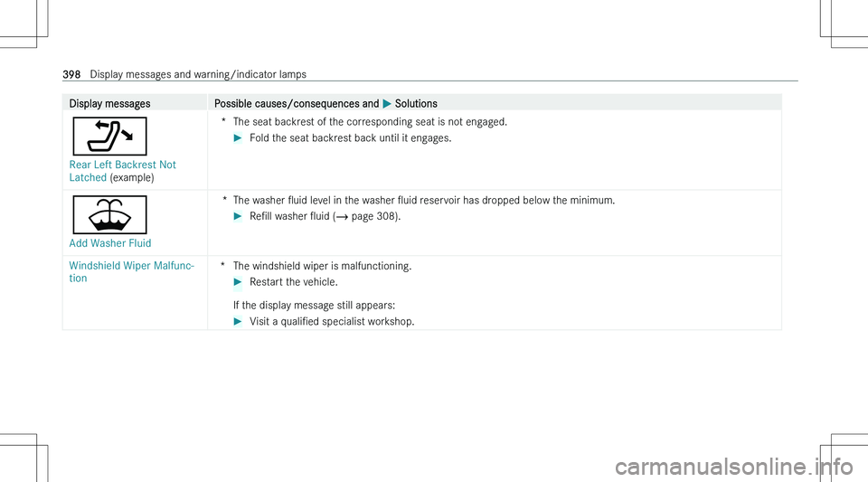Viewport: 868px width, 482px height.
Task: Click the asterisk before washer fluid level text
Action: click(224, 199)
